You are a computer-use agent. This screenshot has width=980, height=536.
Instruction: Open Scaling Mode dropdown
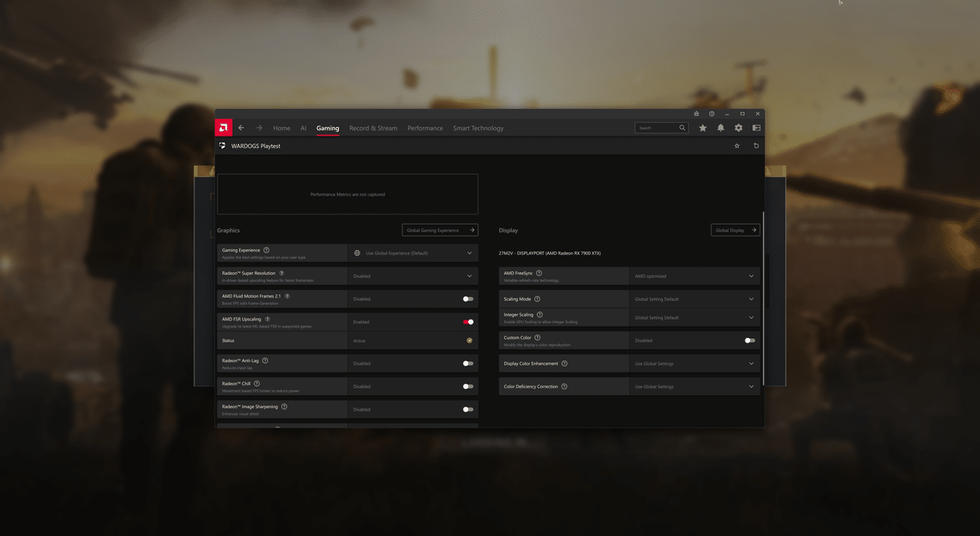click(695, 299)
